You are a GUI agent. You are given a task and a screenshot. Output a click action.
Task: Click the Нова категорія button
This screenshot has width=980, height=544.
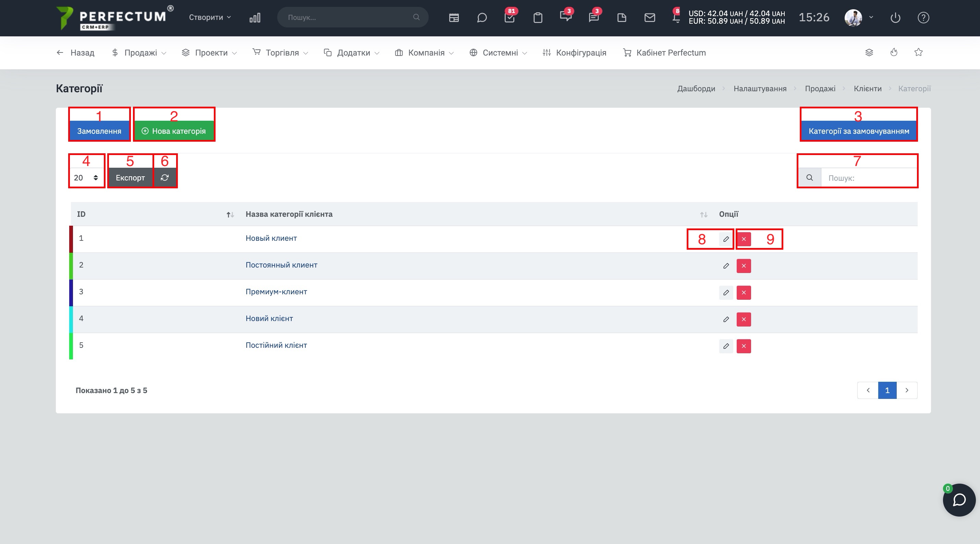(174, 131)
